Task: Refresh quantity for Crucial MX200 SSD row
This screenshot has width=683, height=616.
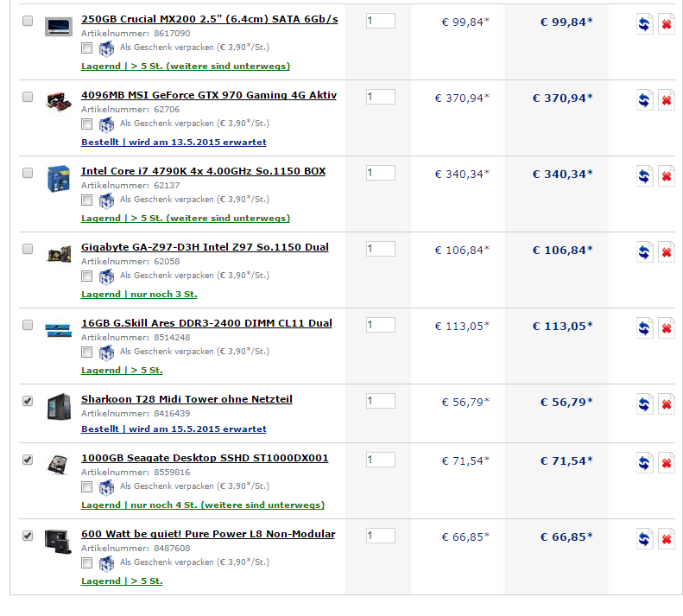Action: tap(644, 24)
